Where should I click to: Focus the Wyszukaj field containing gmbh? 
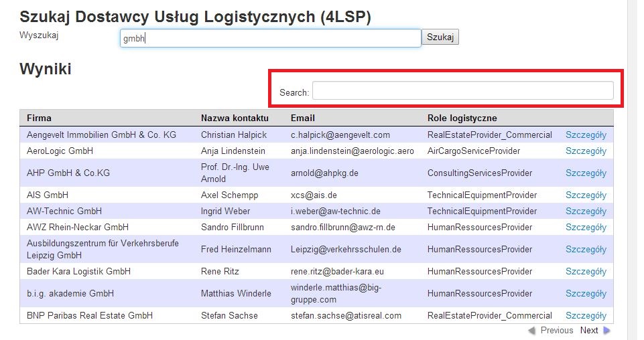[x=271, y=38]
